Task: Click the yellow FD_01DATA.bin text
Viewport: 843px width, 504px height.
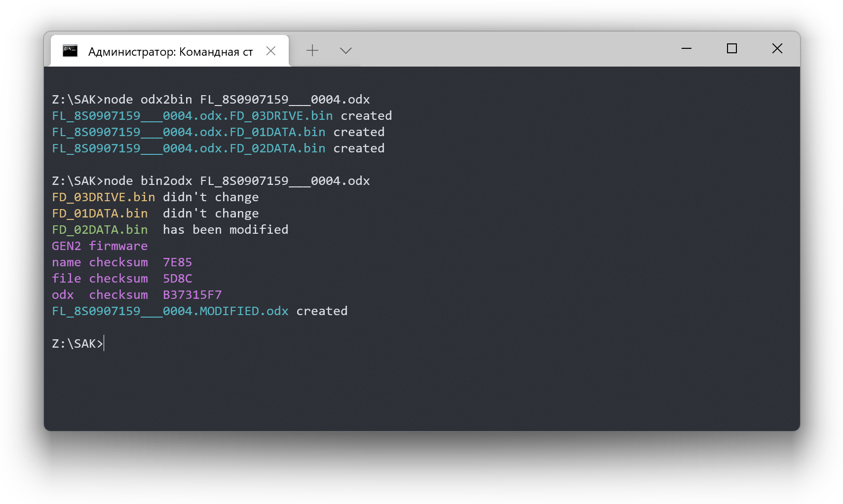Action: 100,214
